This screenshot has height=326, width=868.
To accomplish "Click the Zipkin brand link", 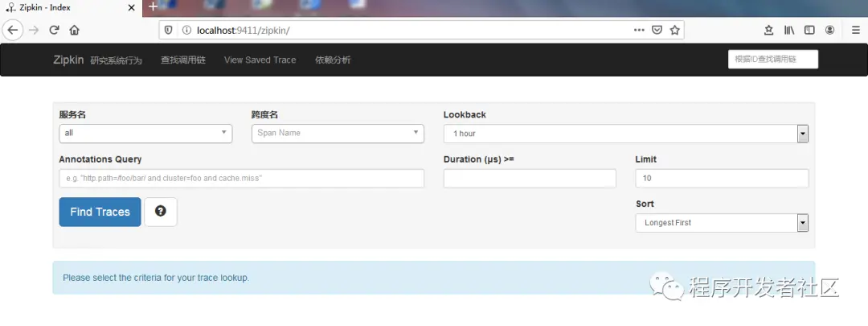I will (68, 60).
